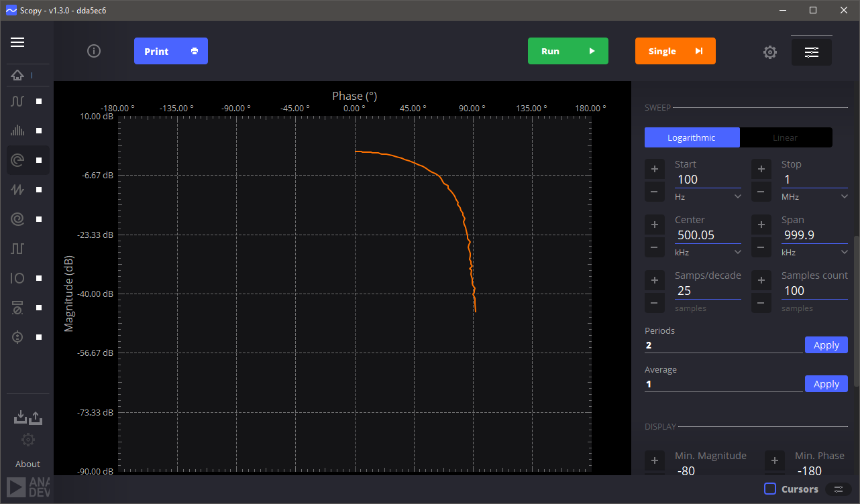860x504 pixels.
Task: Click the Run button
Action: point(568,50)
